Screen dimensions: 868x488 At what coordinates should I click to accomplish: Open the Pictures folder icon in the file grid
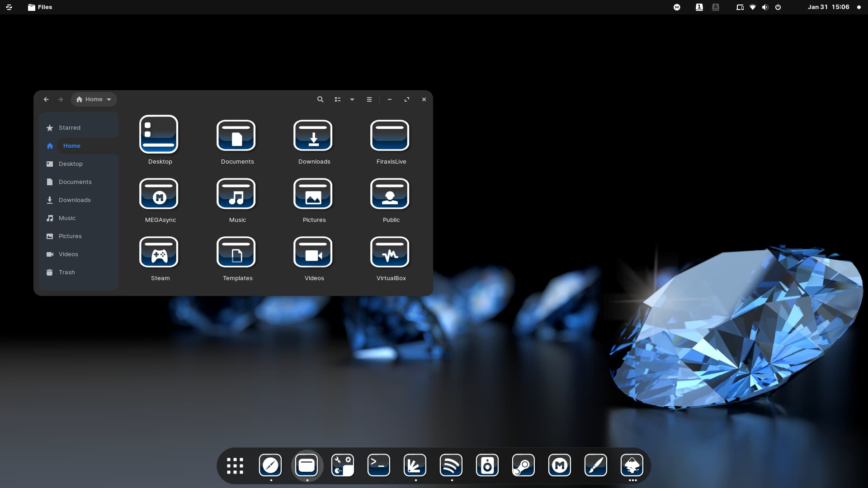(x=313, y=193)
